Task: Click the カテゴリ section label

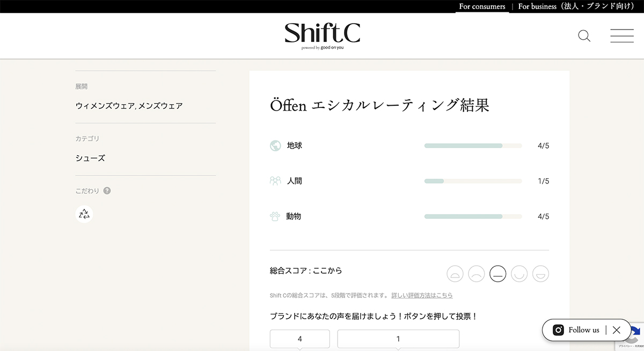Action: click(87, 138)
